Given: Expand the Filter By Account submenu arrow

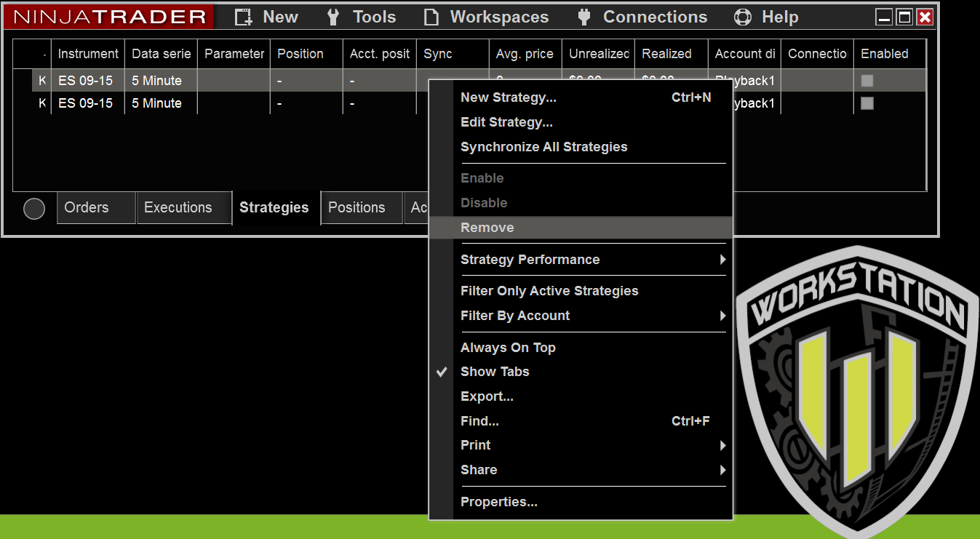Looking at the screenshot, I should pos(722,316).
